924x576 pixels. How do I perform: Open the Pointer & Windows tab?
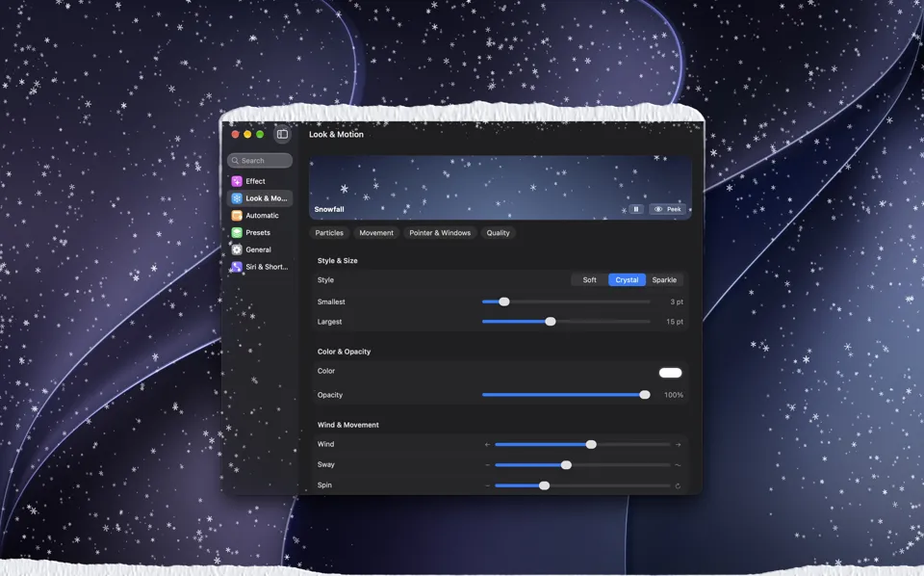point(440,233)
